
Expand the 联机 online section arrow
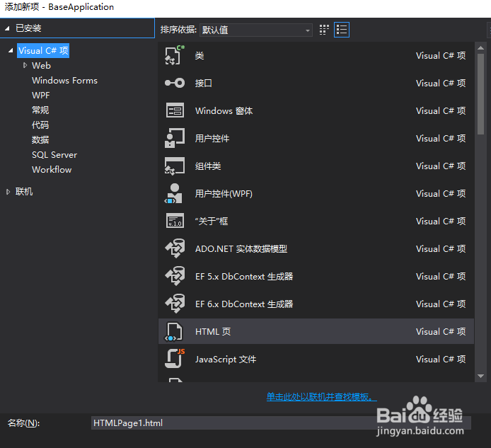(x=8, y=191)
